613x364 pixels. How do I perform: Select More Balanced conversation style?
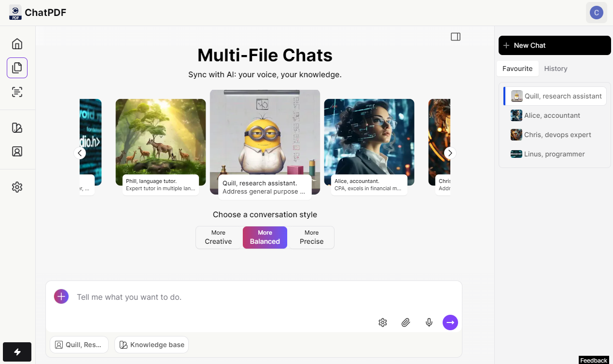[x=265, y=238]
